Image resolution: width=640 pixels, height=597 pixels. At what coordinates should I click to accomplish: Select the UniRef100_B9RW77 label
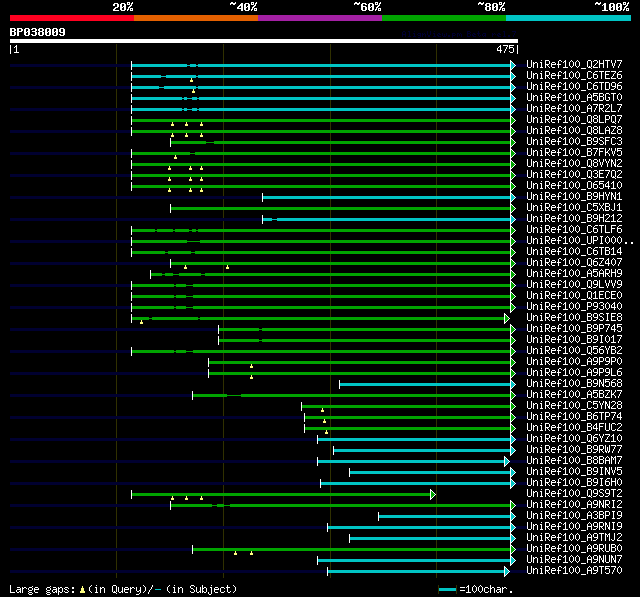(574, 450)
